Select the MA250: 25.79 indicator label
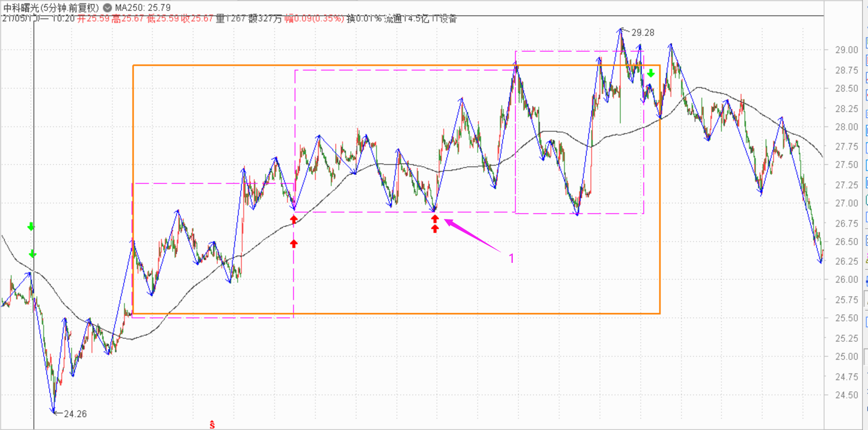The height and width of the screenshot is (430, 868). (143, 8)
